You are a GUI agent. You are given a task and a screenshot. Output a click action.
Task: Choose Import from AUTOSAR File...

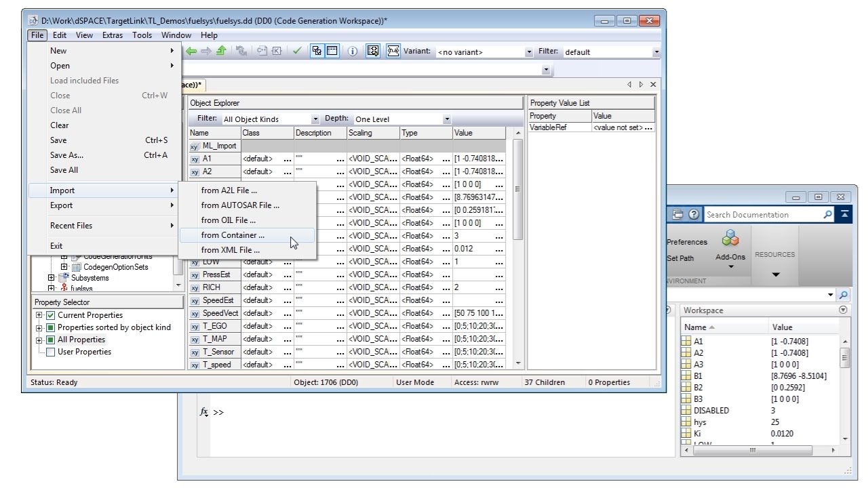[x=247, y=205]
